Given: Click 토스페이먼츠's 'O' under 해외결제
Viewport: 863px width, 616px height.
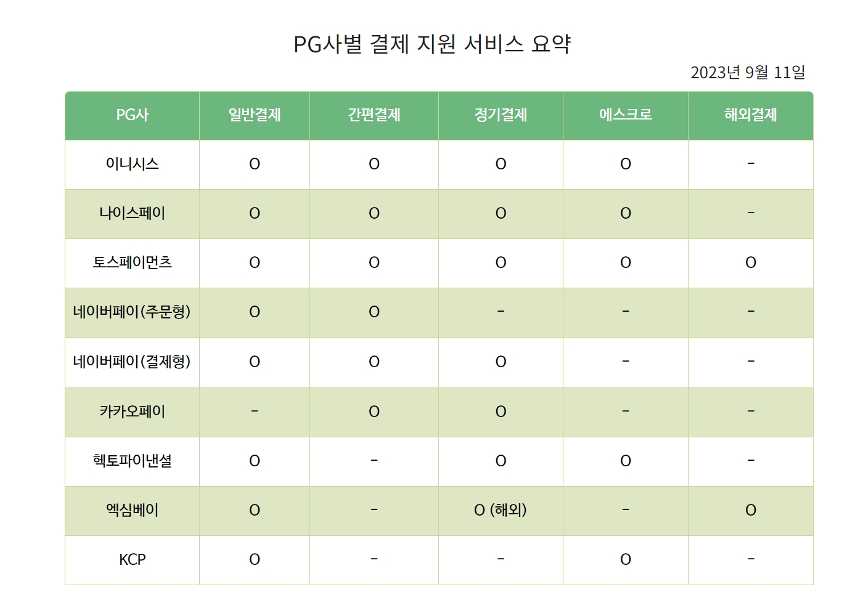Looking at the screenshot, I should coord(751,263).
